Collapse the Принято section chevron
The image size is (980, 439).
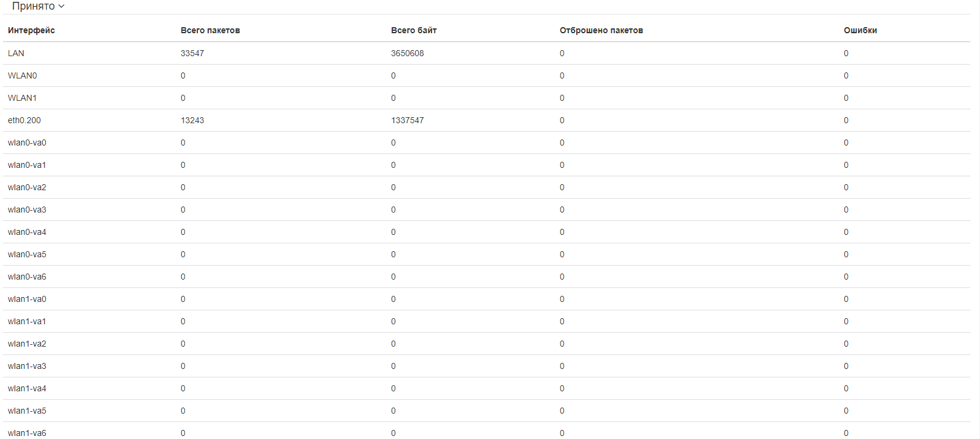(x=61, y=6)
